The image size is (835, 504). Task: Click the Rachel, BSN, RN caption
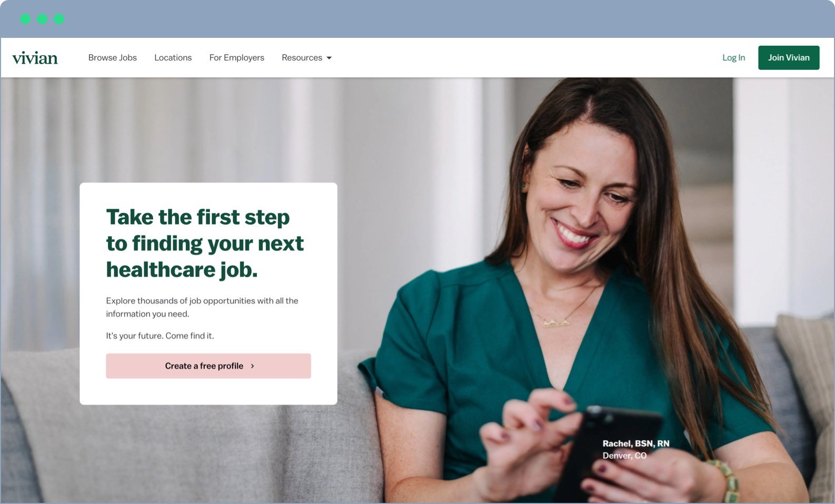(x=636, y=443)
